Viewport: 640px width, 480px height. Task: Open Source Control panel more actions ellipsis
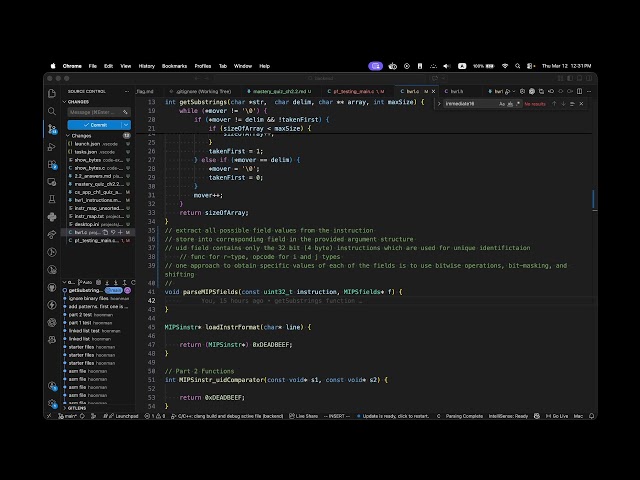point(127,91)
